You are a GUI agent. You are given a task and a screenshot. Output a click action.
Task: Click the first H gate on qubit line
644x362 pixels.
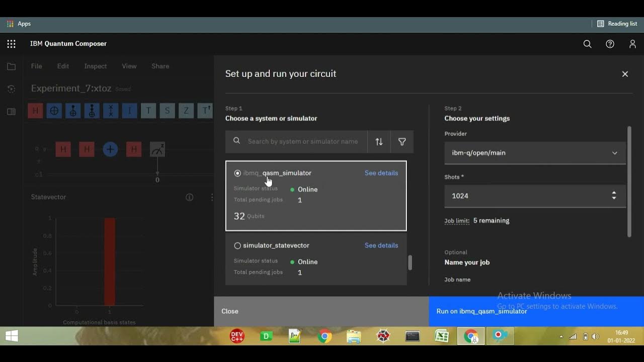63,149
